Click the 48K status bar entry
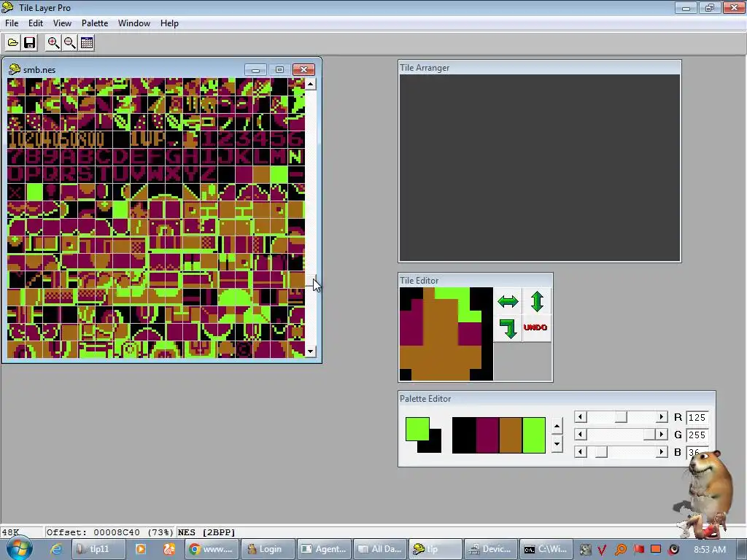 [x=10, y=532]
